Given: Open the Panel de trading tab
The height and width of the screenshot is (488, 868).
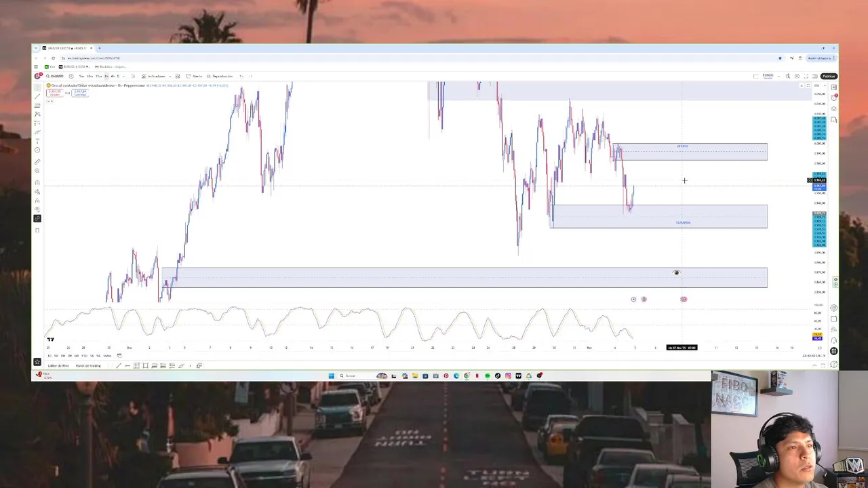Looking at the screenshot, I should pyautogui.click(x=88, y=366).
